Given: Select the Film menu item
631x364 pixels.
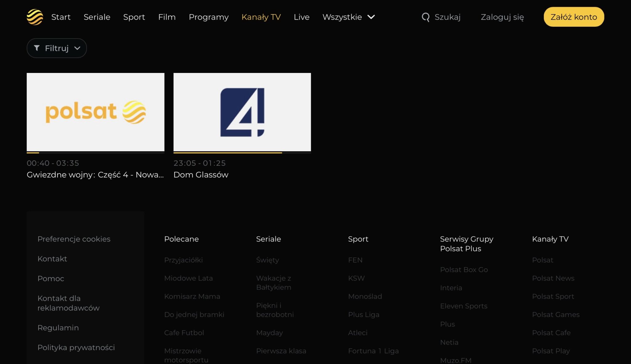Looking at the screenshot, I should pos(167,17).
